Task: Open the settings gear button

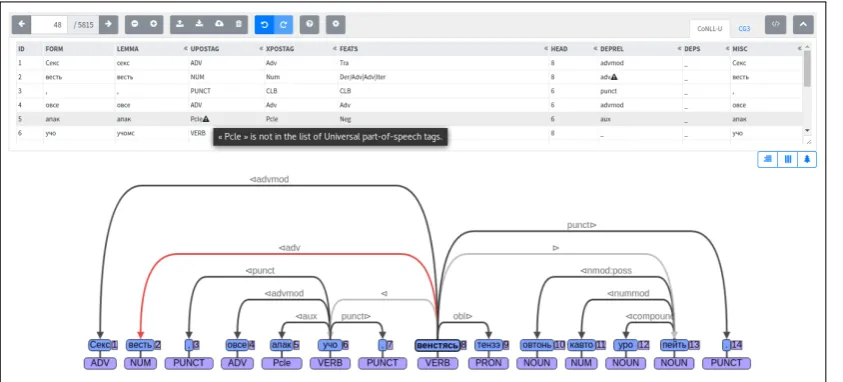Action: (335, 24)
